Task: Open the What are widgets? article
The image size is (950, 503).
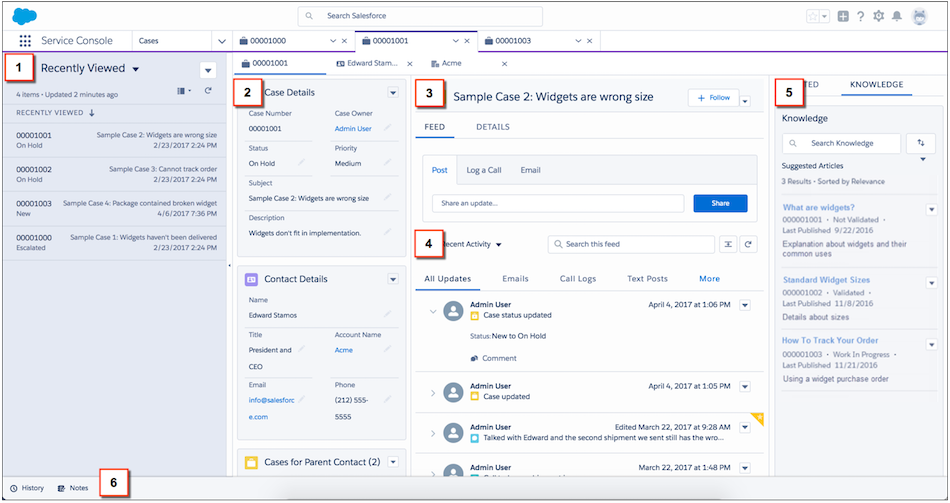Action: (819, 207)
